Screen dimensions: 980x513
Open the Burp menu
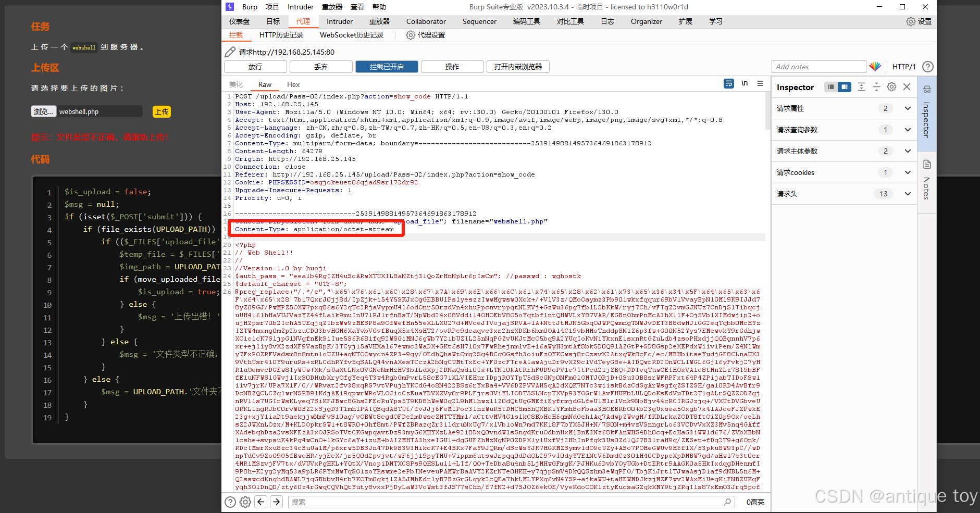(250, 7)
